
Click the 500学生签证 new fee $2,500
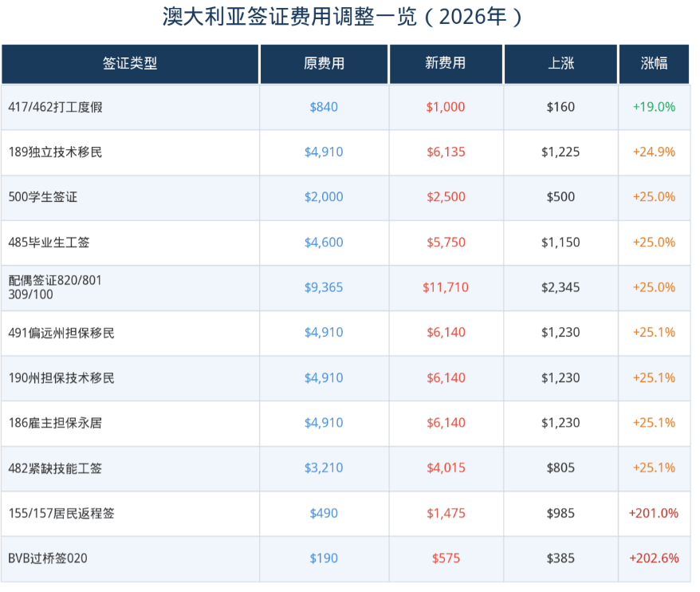pyautogui.click(x=446, y=197)
